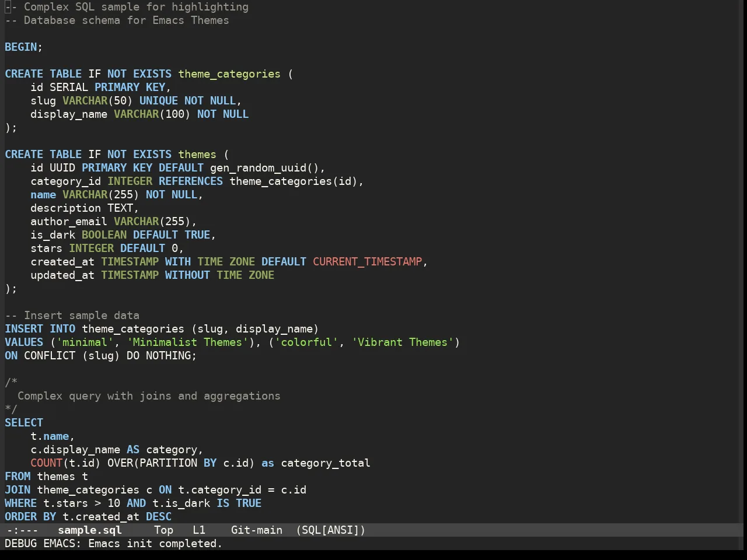Click author_email column name

(69, 222)
